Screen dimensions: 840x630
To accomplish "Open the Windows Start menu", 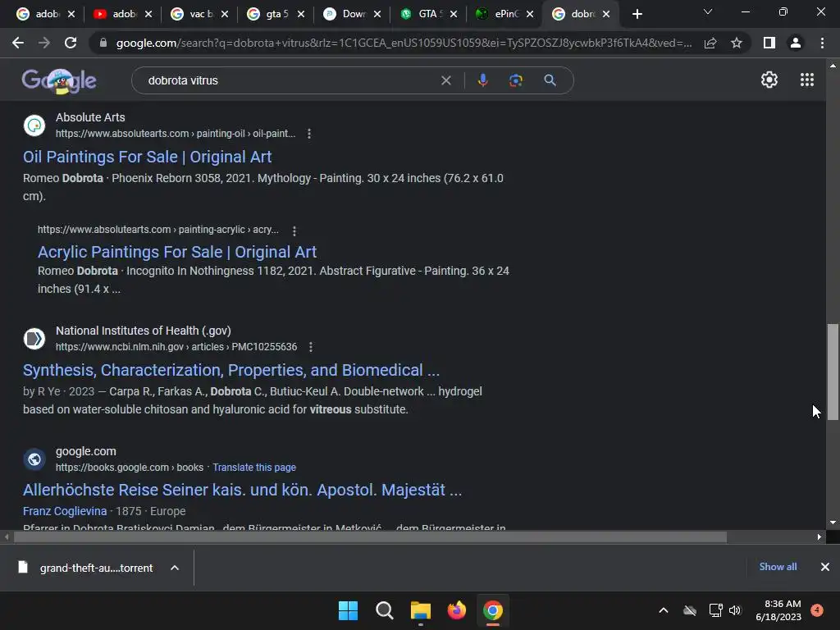I will point(348,610).
